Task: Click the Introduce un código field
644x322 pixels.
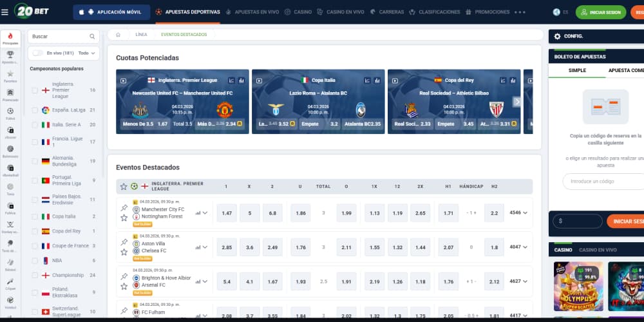Action: 602,182
